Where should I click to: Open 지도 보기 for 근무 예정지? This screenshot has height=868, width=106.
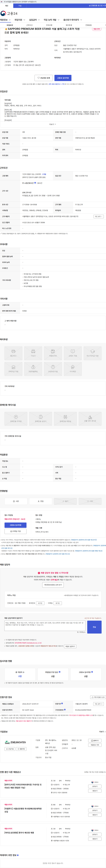coord(99,216)
